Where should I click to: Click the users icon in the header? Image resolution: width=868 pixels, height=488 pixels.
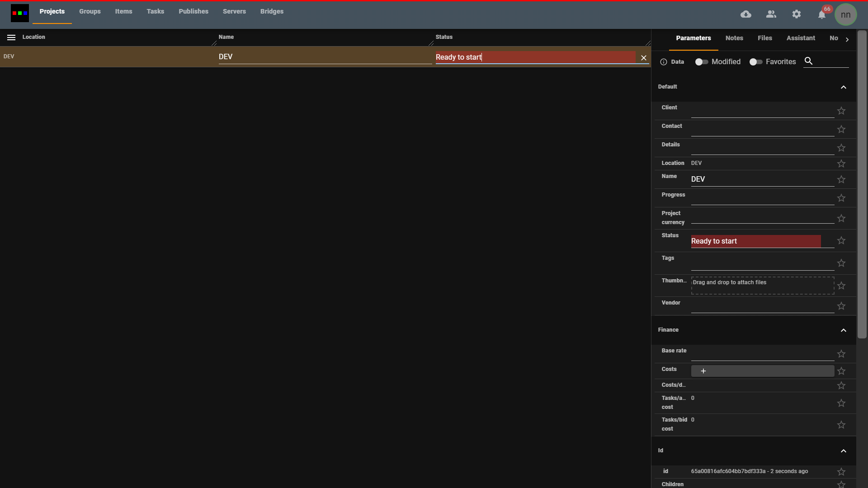pos(771,14)
